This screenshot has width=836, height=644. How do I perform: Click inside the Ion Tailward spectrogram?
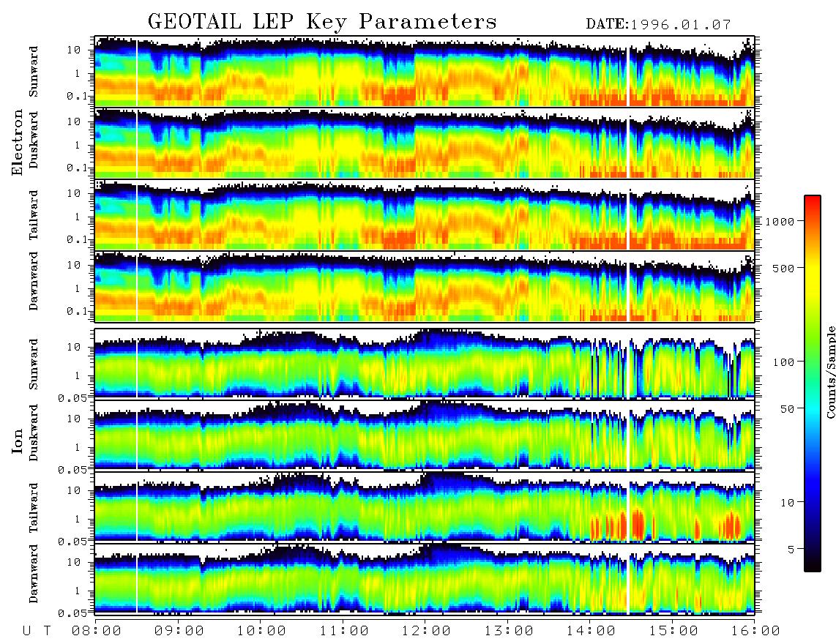[425, 506]
